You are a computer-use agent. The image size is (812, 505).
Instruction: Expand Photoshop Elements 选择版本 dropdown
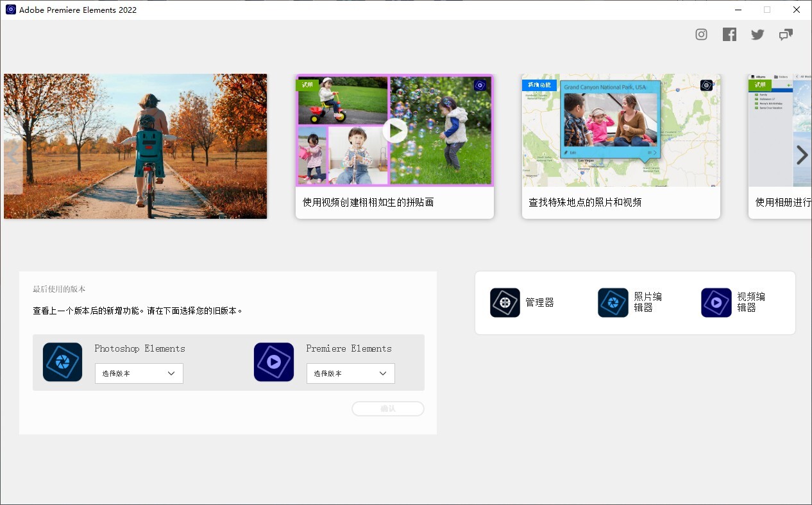click(139, 373)
